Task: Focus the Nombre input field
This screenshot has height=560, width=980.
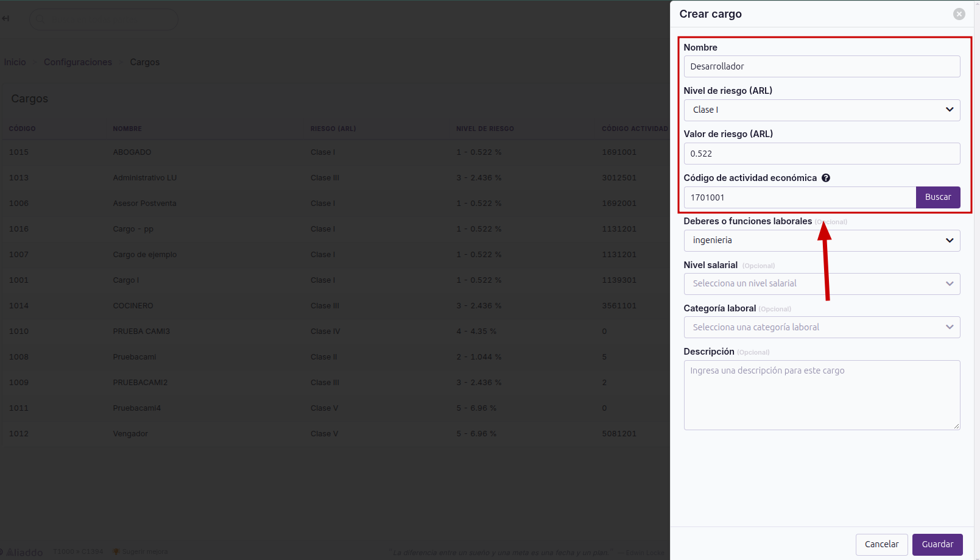Action: coord(822,66)
